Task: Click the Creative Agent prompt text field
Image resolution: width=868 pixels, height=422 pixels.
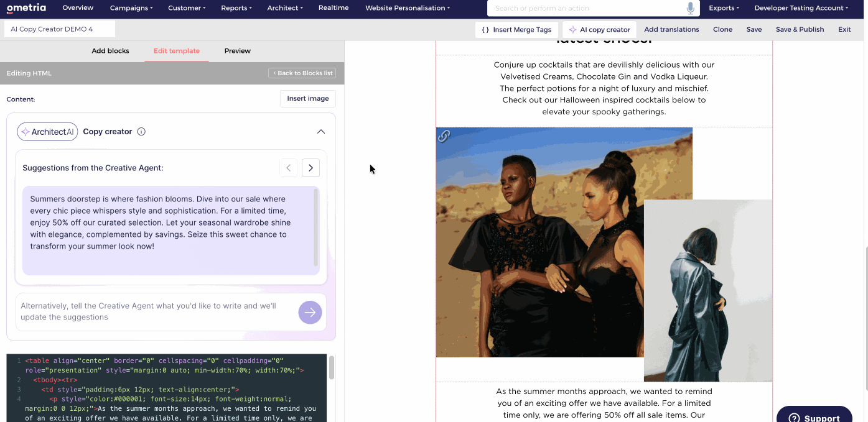Action: [156, 311]
